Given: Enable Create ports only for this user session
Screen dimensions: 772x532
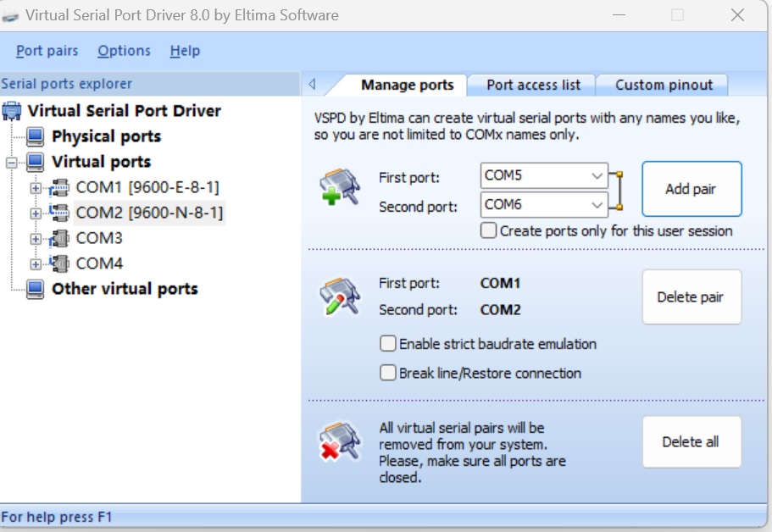Looking at the screenshot, I should [x=488, y=230].
